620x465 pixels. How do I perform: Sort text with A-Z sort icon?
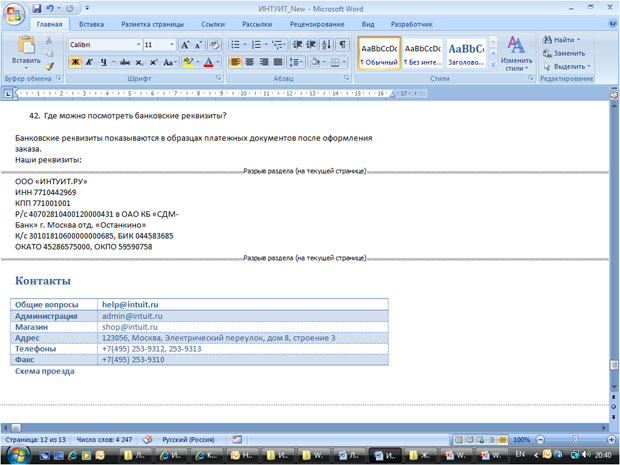click(327, 45)
